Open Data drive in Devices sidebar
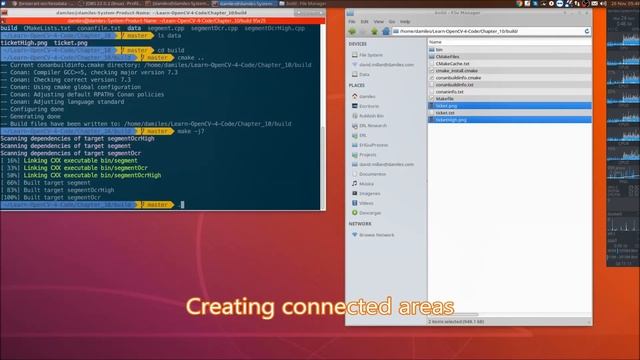Screen dimensions: 640x360 tap(364, 74)
